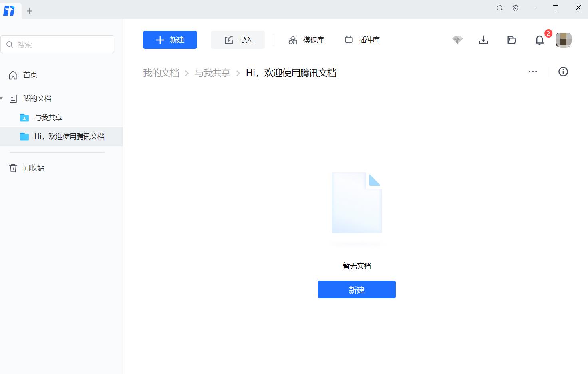The height and width of the screenshot is (374, 588).
Task: Open the download icon in toolbar
Action: (x=483, y=40)
